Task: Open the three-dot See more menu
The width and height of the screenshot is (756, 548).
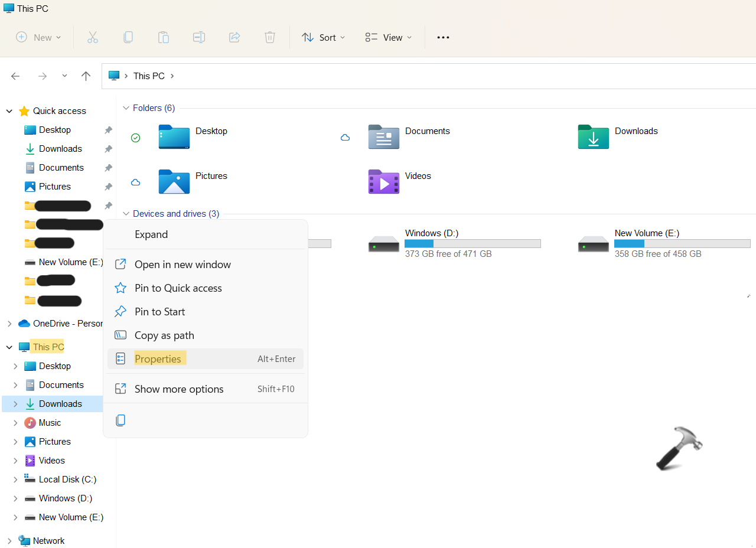Action: click(x=443, y=37)
